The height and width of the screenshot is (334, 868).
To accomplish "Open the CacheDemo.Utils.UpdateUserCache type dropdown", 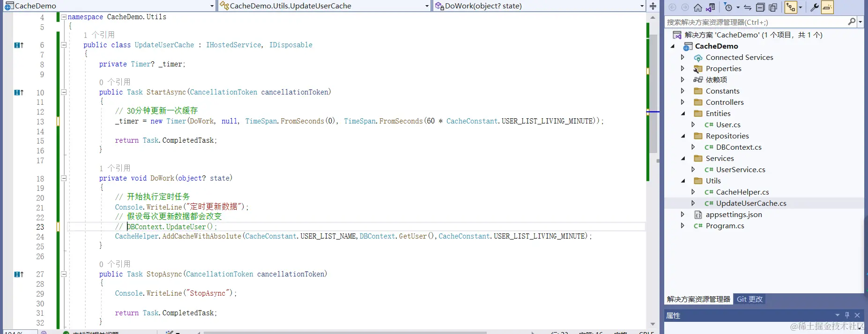I will [x=427, y=6].
